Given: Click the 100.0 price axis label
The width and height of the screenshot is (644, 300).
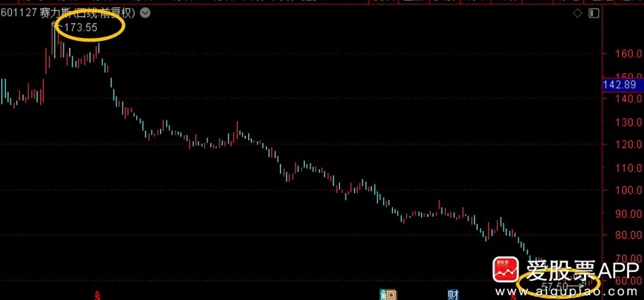Looking at the screenshot, I should [x=628, y=190].
